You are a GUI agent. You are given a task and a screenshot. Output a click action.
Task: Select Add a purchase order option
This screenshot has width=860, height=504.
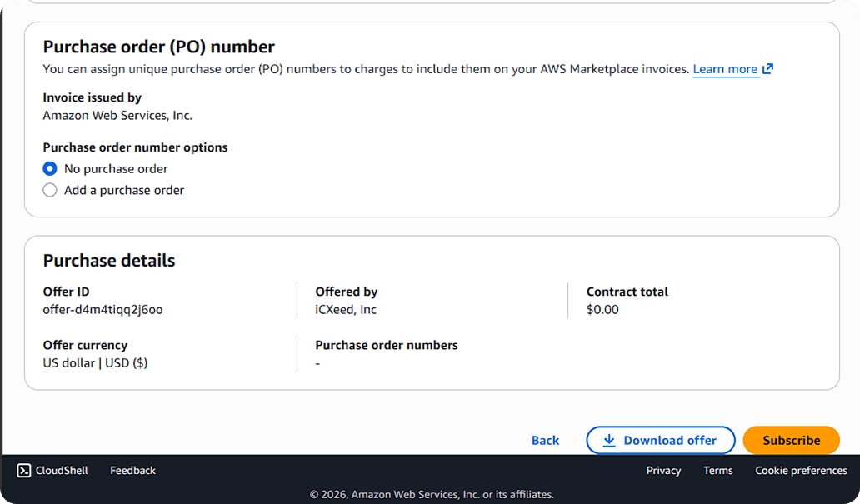pyautogui.click(x=50, y=190)
